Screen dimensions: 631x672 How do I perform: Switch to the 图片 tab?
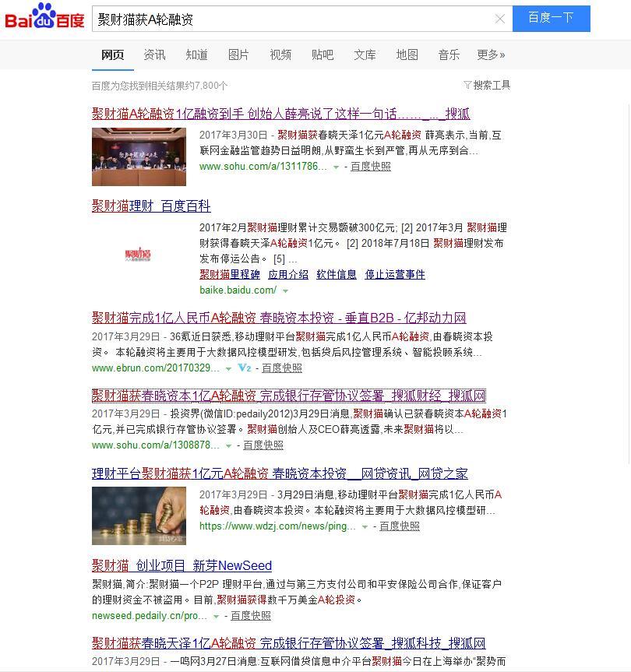(238, 55)
